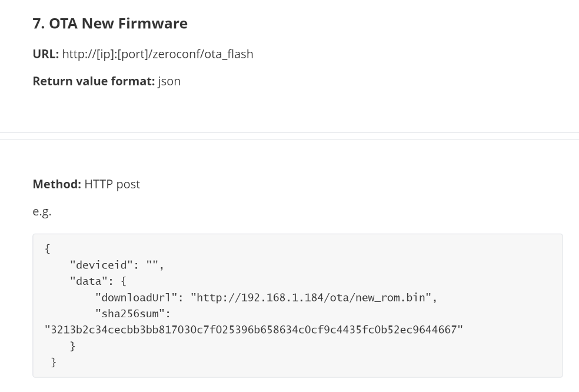Click the horizontal divider line between sections

[x=289, y=136]
